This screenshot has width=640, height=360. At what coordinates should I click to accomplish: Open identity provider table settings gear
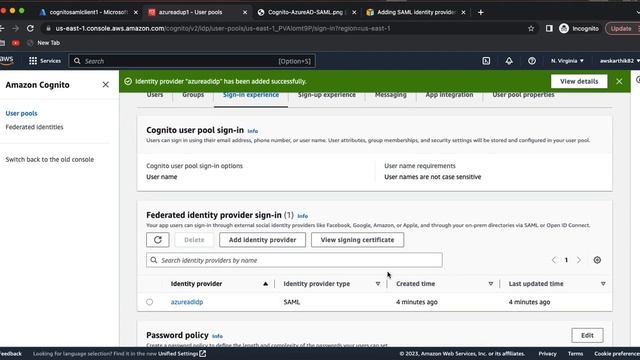click(597, 260)
